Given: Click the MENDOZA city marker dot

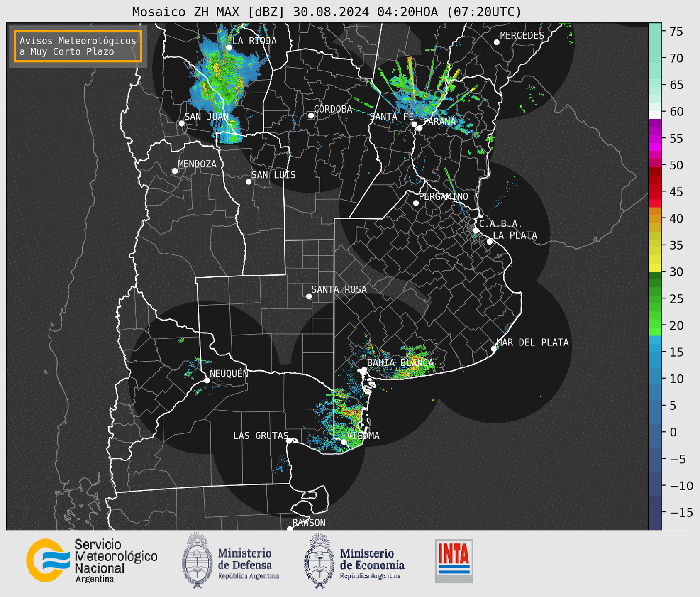Looking at the screenshot, I should coord(175,171).
